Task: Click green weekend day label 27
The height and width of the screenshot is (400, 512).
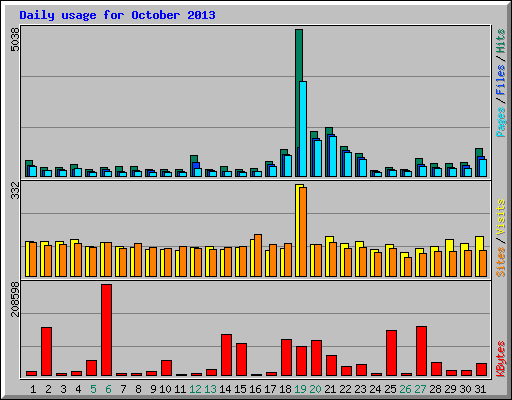Action: click(420, 389)
